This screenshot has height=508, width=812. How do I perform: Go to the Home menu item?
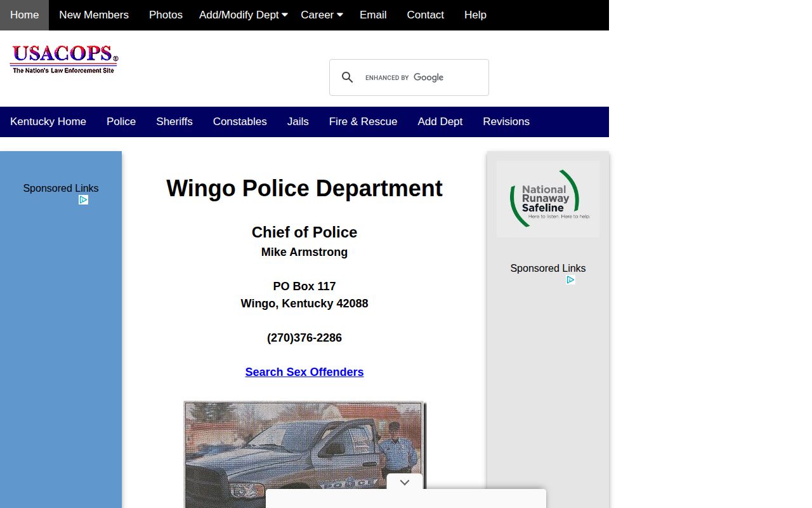pyautogui.click(x=24, y=15)
